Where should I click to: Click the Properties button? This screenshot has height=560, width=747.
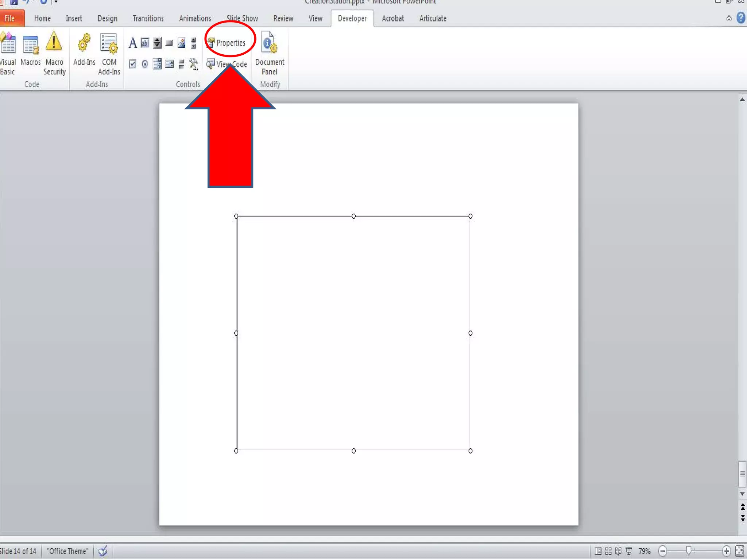(x=227, y=43)
